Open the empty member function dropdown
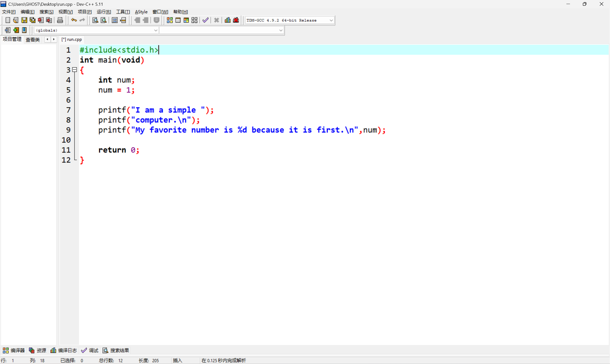This screenshot has width=610, height=364. [281, 30]
